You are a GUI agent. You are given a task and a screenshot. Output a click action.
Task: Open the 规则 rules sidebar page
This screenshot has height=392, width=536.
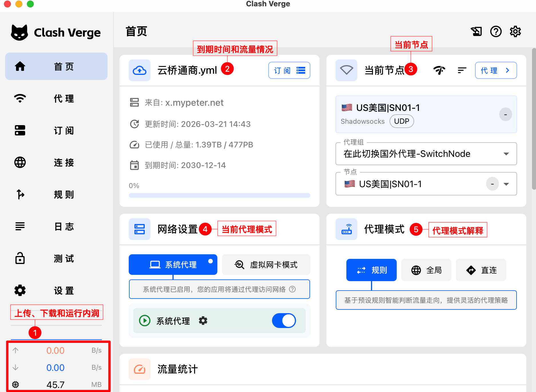(x=56, y=194)
